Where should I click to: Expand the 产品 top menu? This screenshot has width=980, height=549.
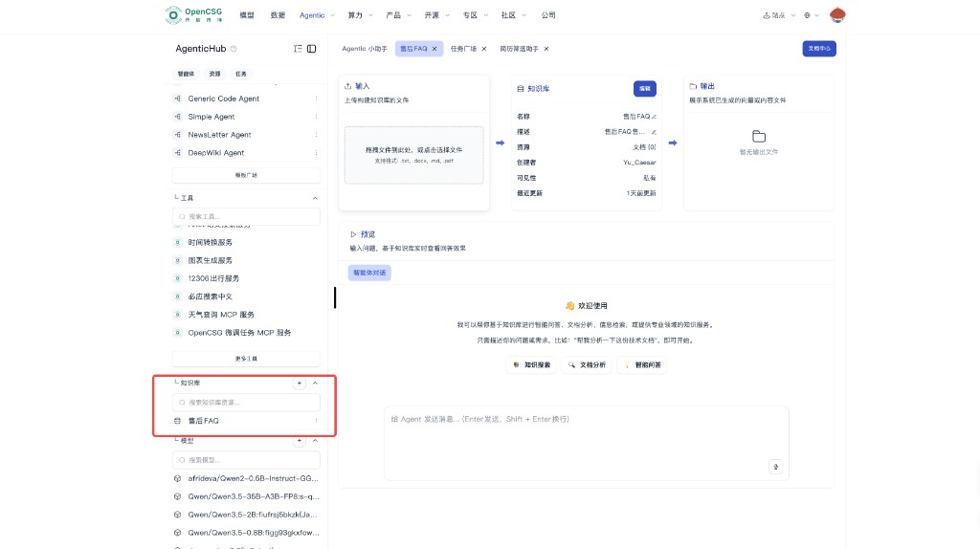(x=398, y=15)
